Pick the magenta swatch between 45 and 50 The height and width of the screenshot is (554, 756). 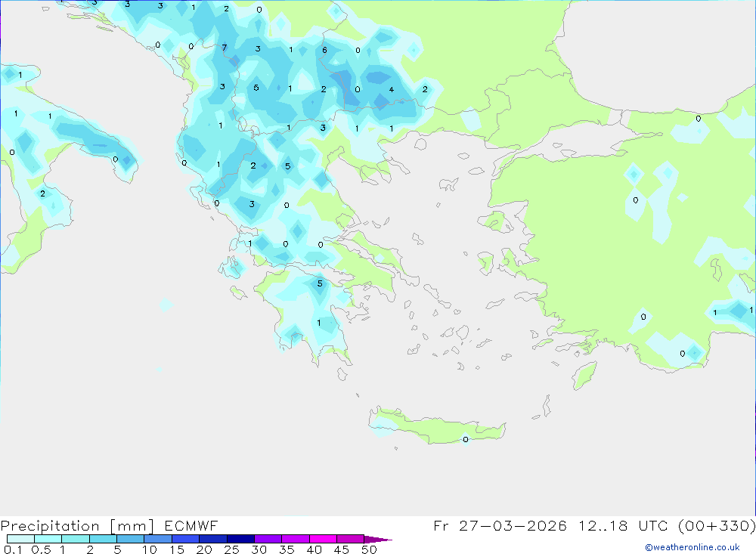[x=351, y=539]
